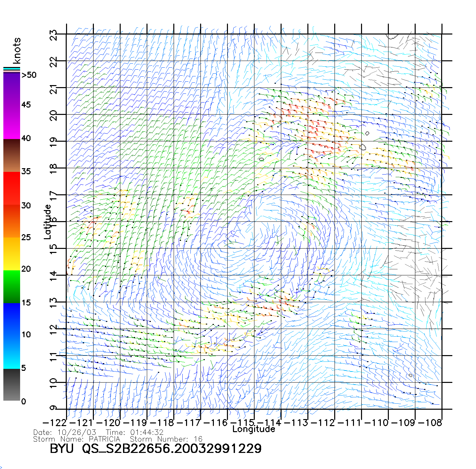Click the blue 10–15 knots legend band
The height and width of the screenshot is (469, 476).
point(12,319)
